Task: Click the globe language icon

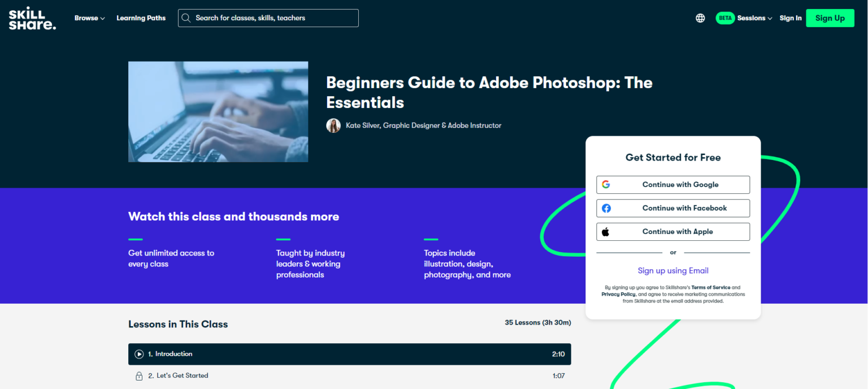Action: tap(700, 18)
